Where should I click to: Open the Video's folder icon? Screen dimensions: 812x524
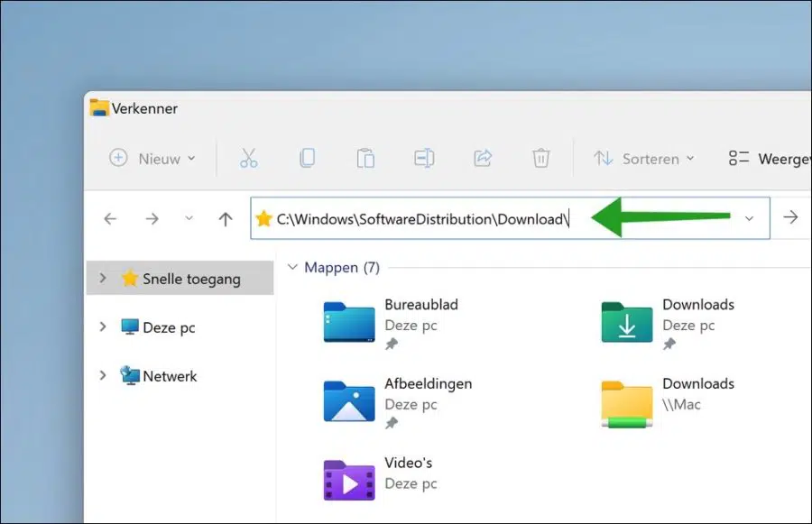[349, 481]
